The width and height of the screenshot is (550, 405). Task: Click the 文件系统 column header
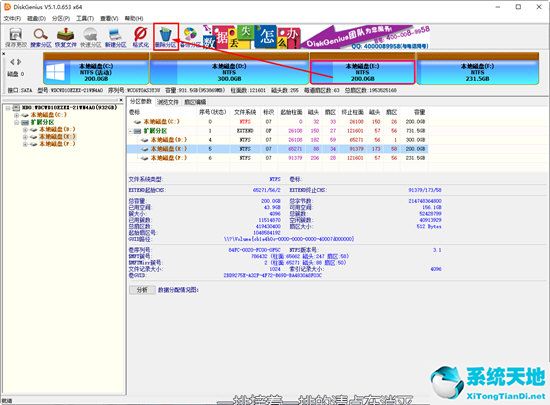click(x=245, y=112)
